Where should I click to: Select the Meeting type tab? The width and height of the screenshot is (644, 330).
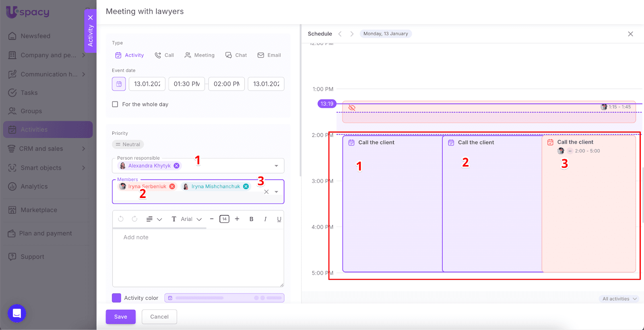pyautogui.click(x=200, y=55)
